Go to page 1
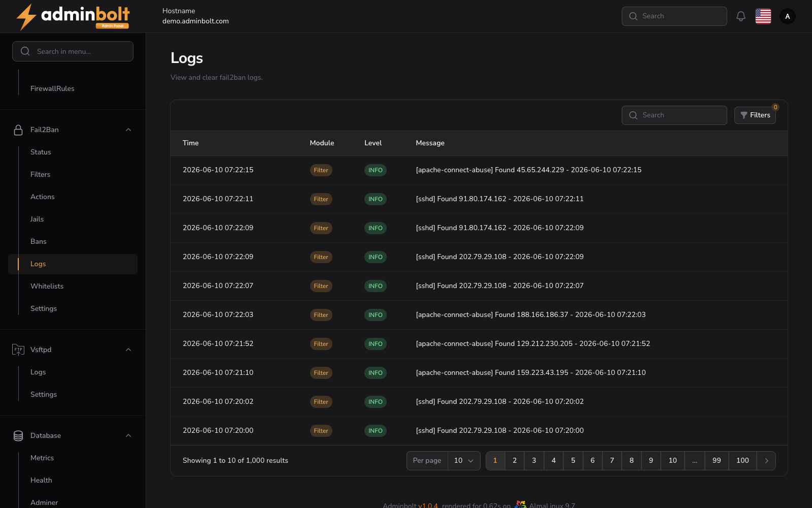This screenshot has height=508, width=812. [x=495, y=461]
